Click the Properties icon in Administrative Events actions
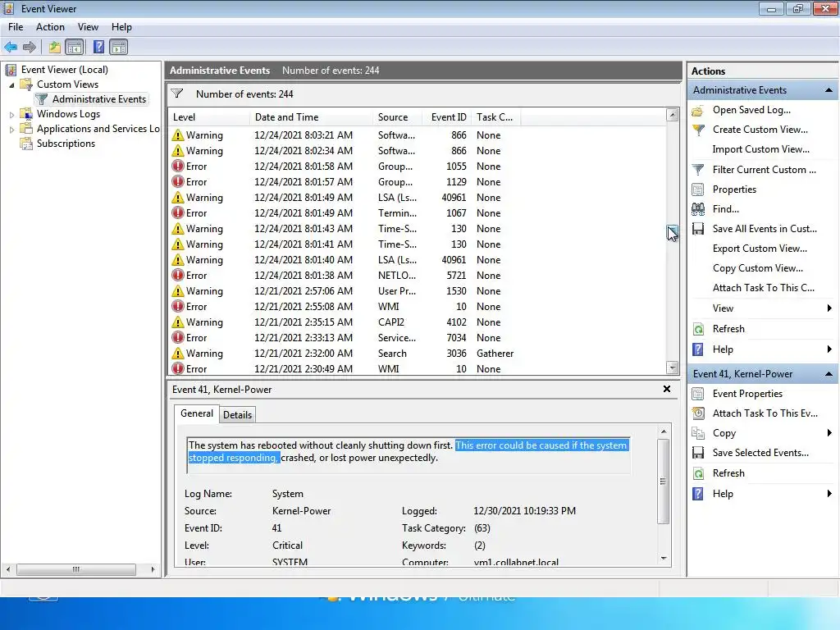840x630 pixels. 698,189
